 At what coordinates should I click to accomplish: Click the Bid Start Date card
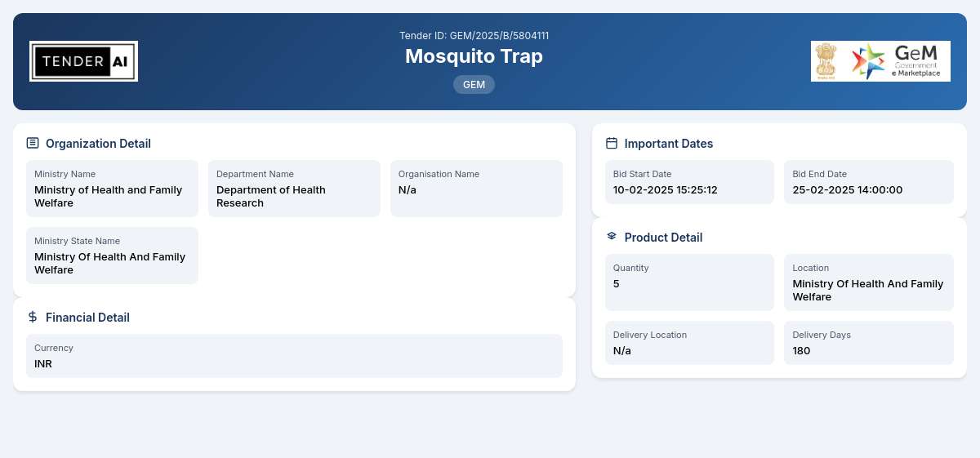click(x=689, y=182)
